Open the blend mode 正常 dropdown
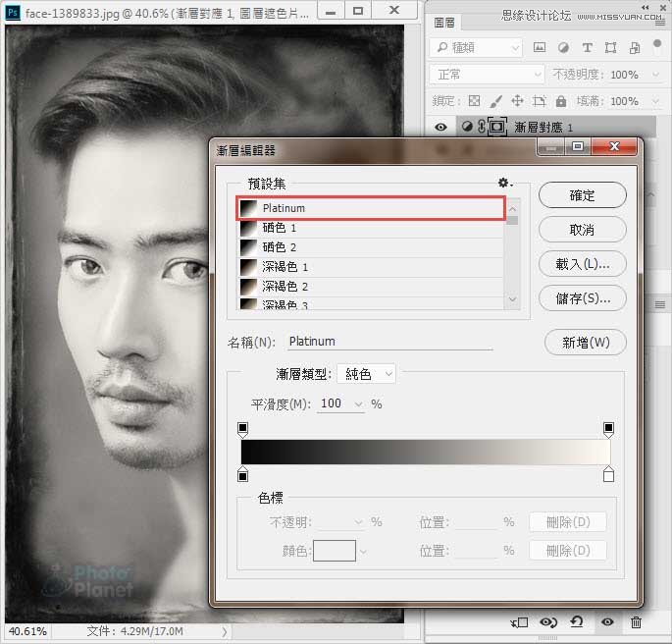Image resolution: width=672 pixels, height=644 pixels. 487,75
